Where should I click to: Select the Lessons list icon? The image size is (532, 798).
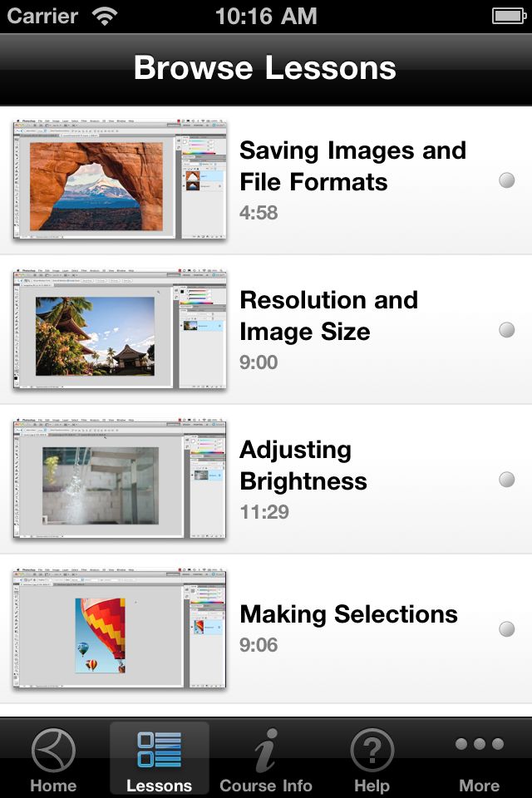pos(159,750)
